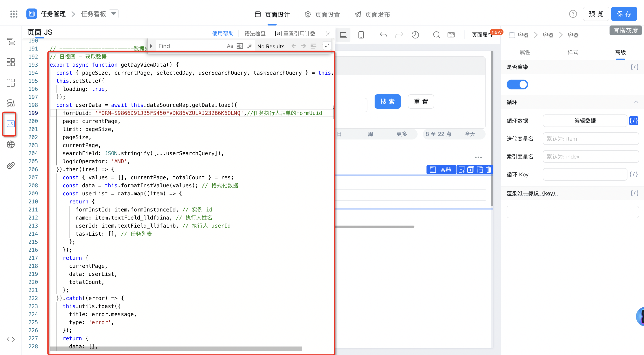Open the source code brackets icon
The width and height of the screenshot is (644, 355).
(x=11, y=339)
